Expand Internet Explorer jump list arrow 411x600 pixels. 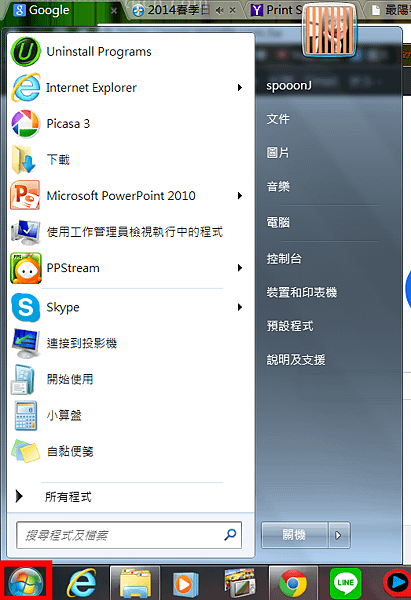tap(240, 88)
